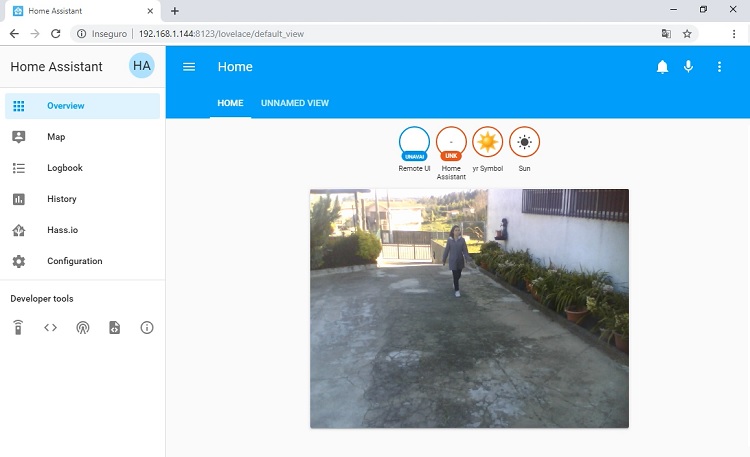750x457 pixels.
Task: Start voice conversation via microphone icon
Action: tap(688, 67)
